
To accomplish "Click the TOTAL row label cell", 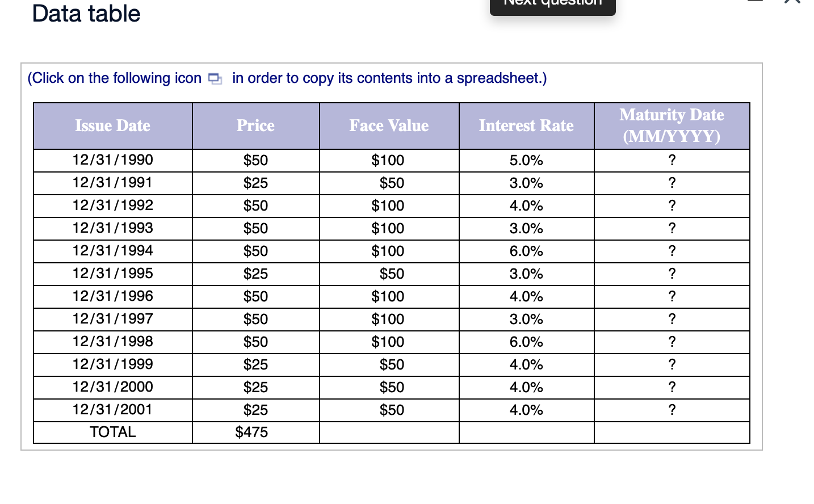I will tap(112, 432).
